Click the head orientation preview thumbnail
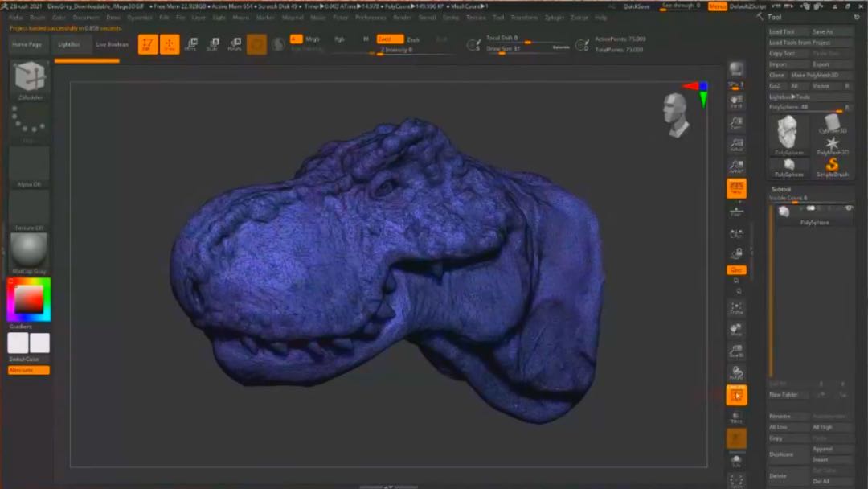The image size is (868, 489). coord(676,113)
